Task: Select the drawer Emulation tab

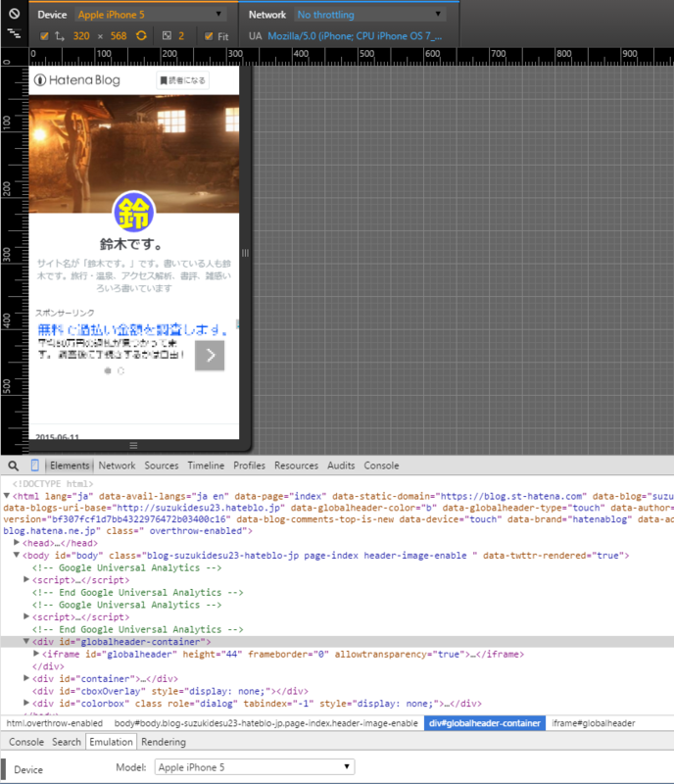Action: click(111, 742)
